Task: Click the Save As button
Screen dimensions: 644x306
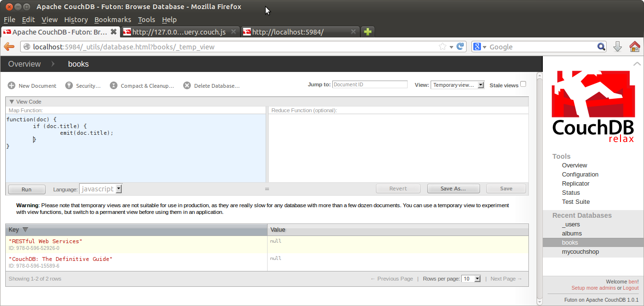Action: tap(453, 188)
